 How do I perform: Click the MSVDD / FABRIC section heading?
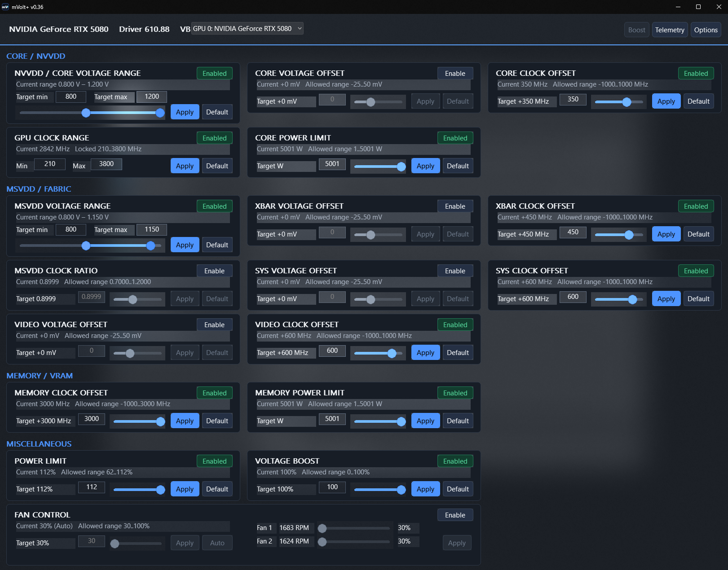point(39,189)
